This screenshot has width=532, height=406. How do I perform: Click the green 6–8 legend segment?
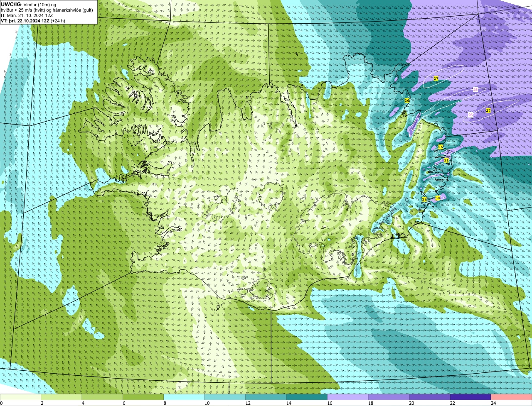pyautogui.click(x=143, y=397)
